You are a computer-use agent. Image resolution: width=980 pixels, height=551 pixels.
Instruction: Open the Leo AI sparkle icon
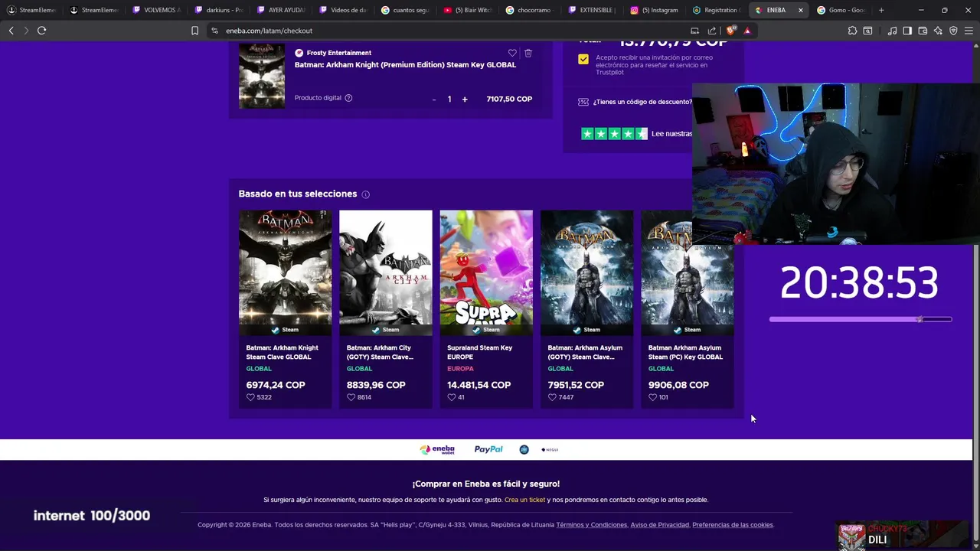coord(938,31)
